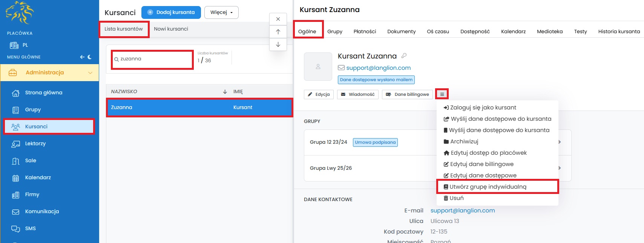Open the Ogólne tab
Screen dimensions: 644x243
[x=307, y=32]
